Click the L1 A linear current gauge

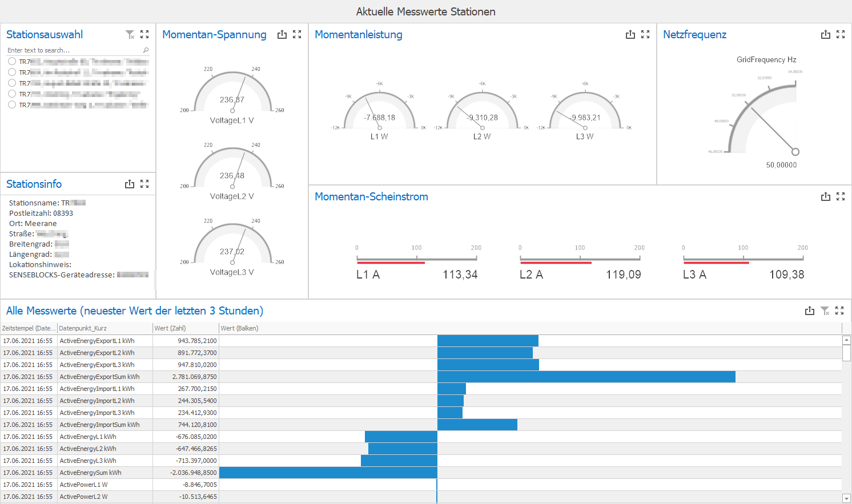coord(417,263)
